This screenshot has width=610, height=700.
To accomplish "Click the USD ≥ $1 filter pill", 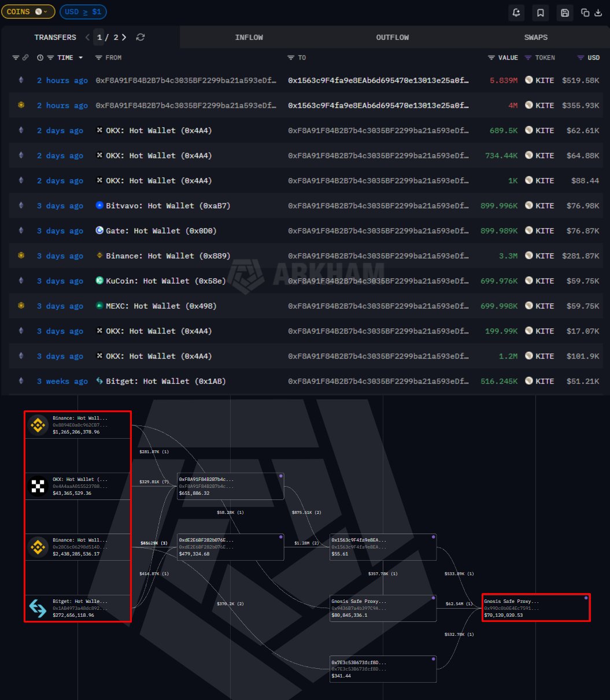I will point(83,12).
